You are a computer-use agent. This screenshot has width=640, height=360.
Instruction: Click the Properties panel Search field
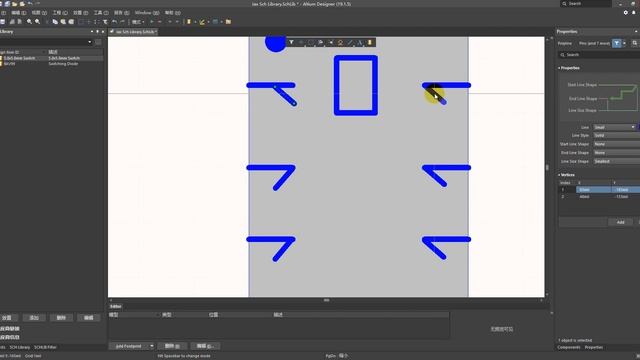(x=599, y=54)
